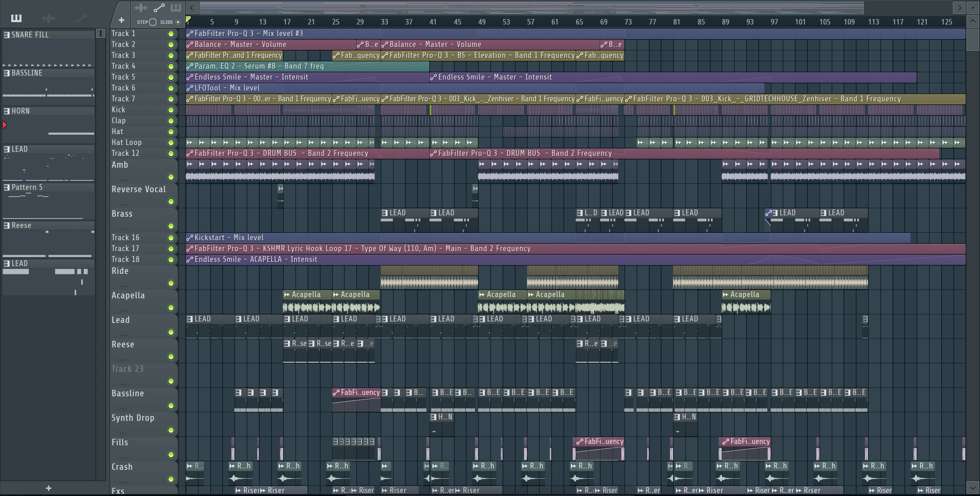Image resolution: width=980 pixels, height=496 pixels.
Task: Mute Track 2 with its green light
Action: 171,45
